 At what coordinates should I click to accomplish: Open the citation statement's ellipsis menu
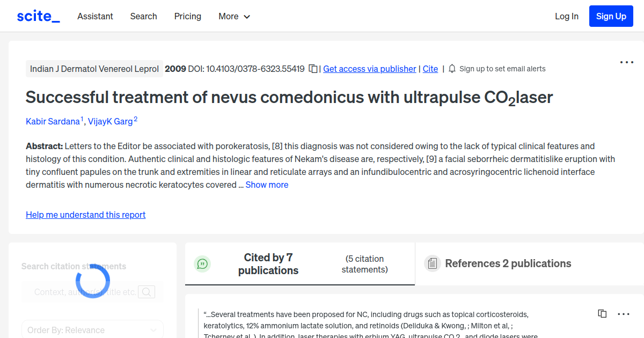coord(623,314)
